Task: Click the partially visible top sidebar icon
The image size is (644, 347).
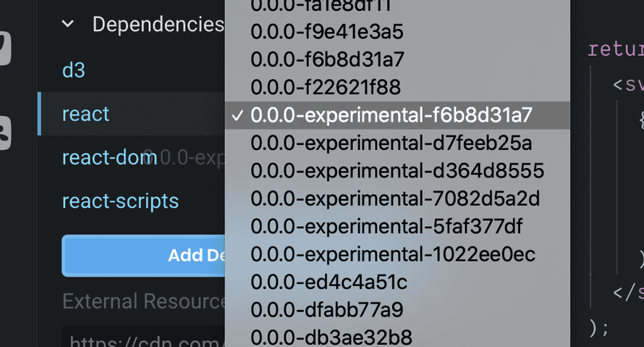Action: tap(4, 48)
